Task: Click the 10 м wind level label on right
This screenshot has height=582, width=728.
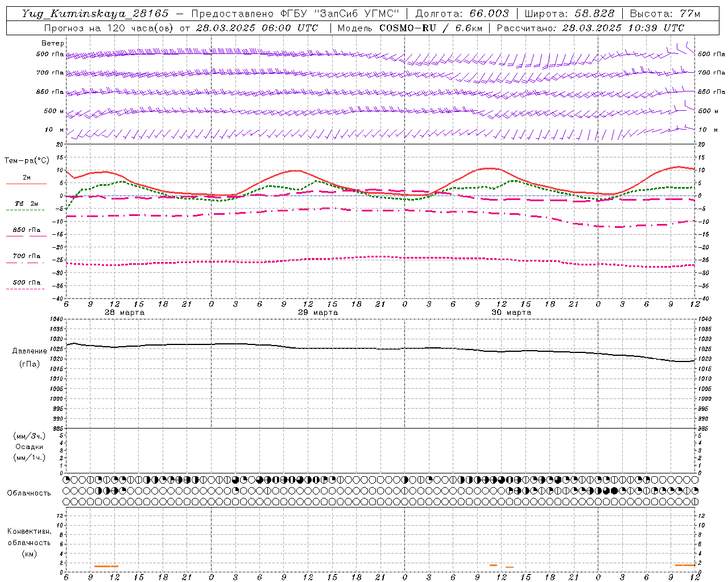Action: click(708, 130)
